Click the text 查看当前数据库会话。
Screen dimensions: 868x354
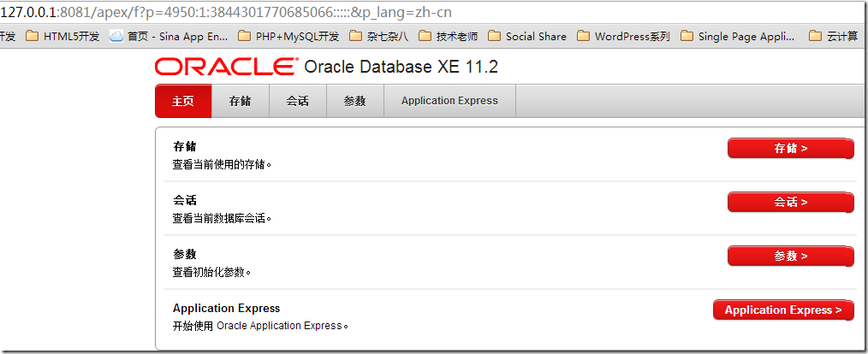coord(222,219)
